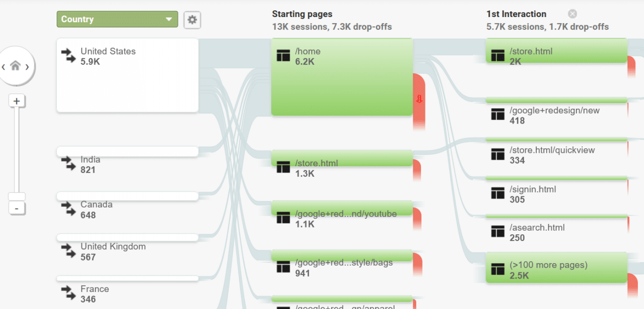Click the left arrow in the navigation circle
Viewport: 644px width, 309px height.
4,66
